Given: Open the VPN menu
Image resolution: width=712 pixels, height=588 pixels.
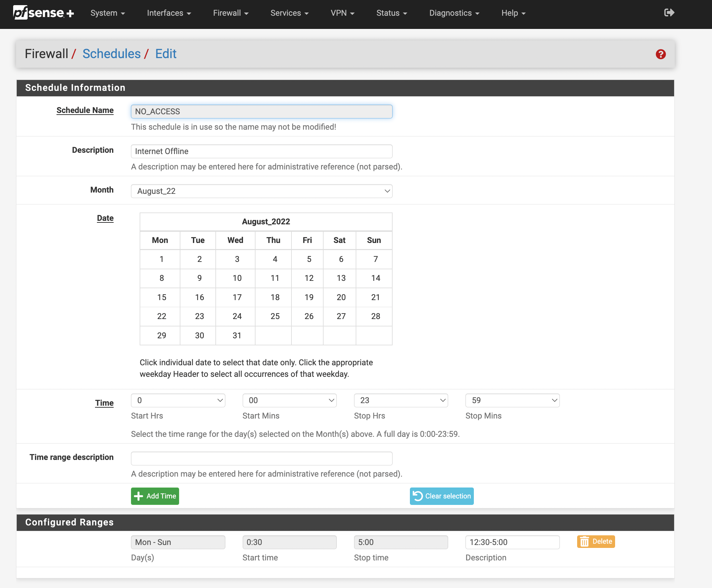Looking at the screenshot, I should [342, 13].
